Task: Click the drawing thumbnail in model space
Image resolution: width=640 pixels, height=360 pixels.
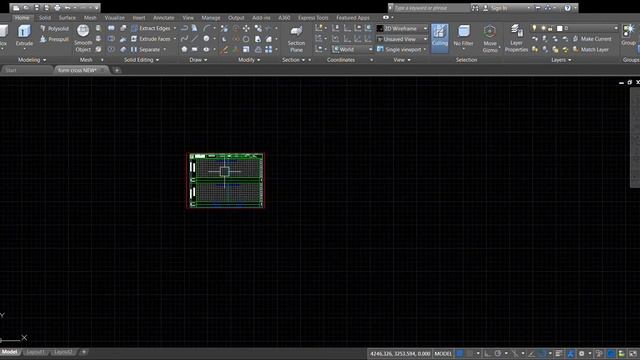Action: coord(226,180)
